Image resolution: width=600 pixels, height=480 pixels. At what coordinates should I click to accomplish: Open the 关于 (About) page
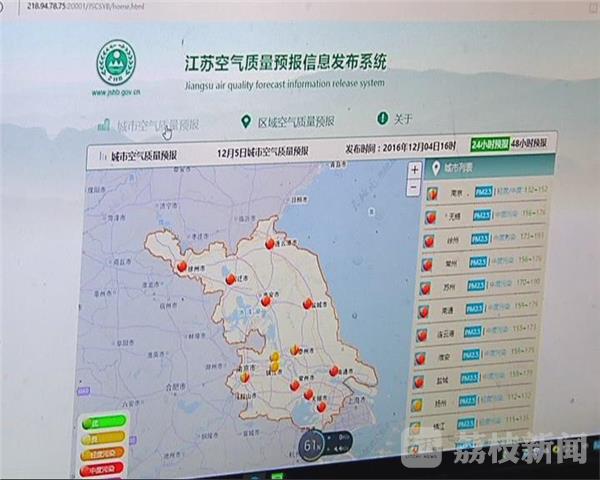pos(402,120)
